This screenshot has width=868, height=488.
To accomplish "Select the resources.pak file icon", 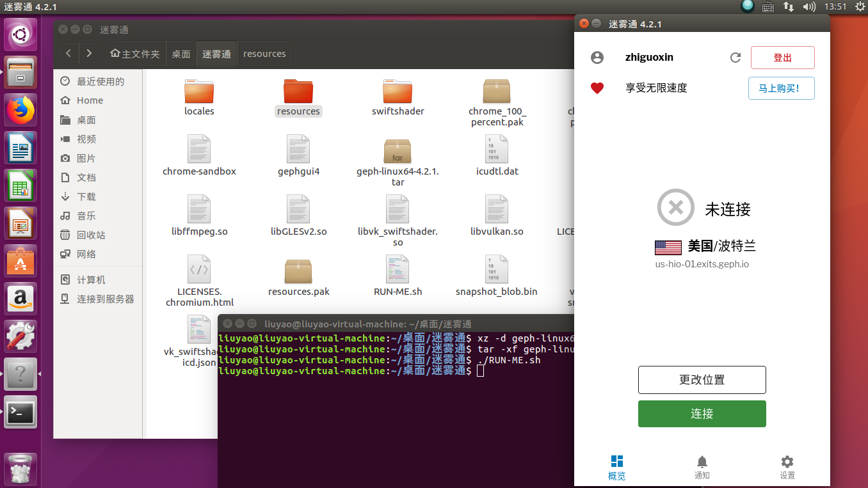I will pos(298,271).
